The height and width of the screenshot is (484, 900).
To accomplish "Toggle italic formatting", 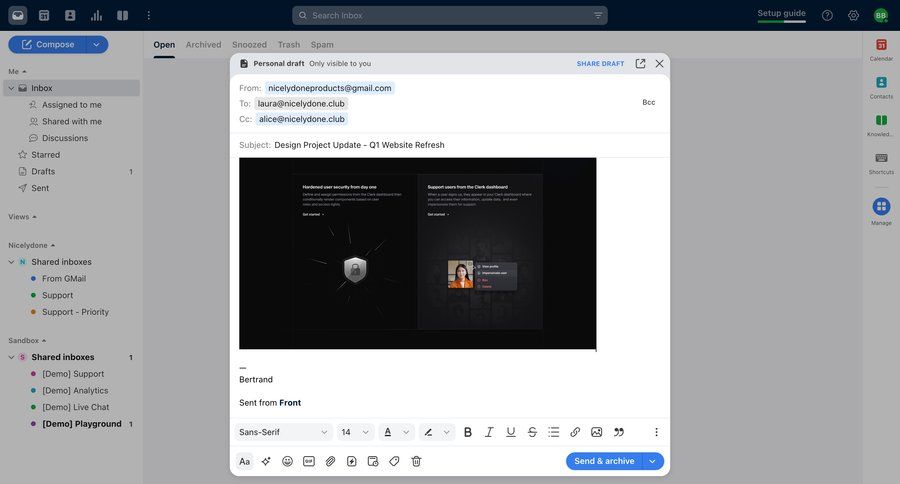I will point(489,432).
